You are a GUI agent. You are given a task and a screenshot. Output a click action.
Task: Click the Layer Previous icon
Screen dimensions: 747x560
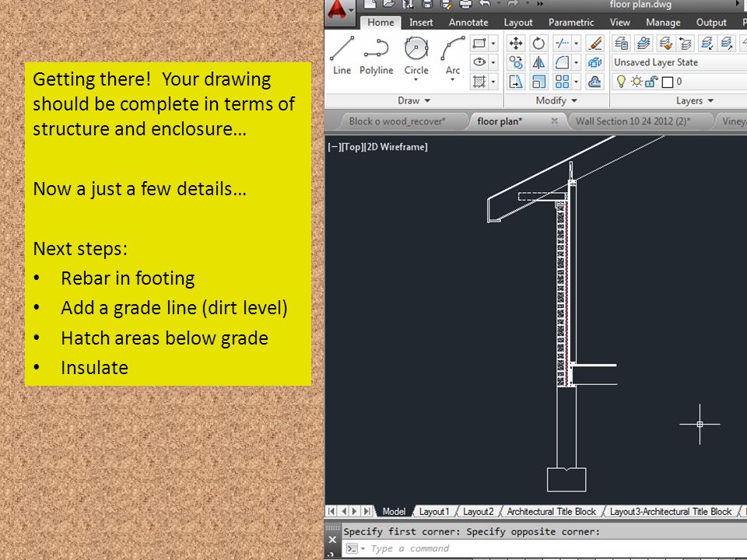[x=686, y=44]
